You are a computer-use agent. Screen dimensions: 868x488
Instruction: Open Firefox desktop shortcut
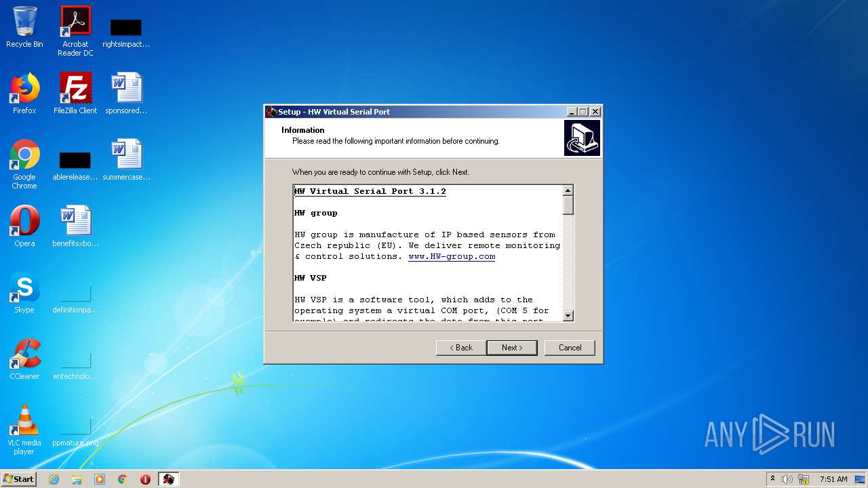(24, 94)
